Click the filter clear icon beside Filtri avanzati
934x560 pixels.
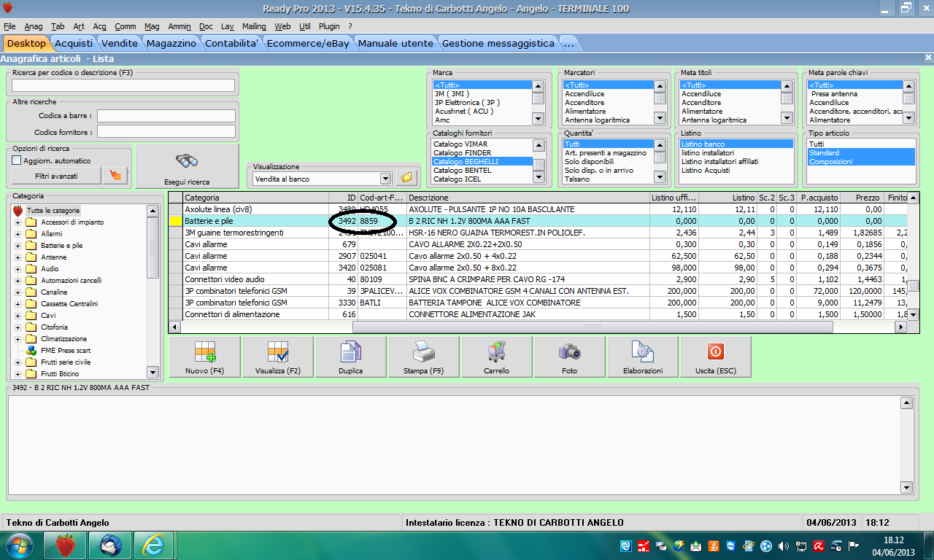(x=115, y=176)
